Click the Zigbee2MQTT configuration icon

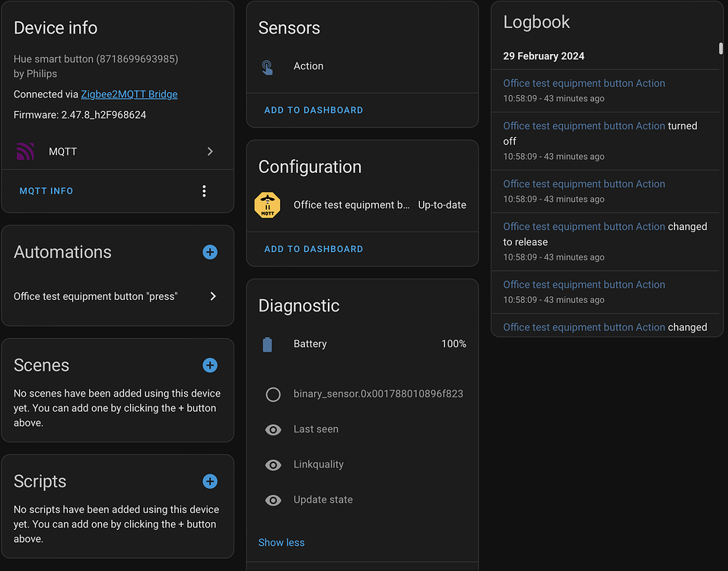point(269,205)
